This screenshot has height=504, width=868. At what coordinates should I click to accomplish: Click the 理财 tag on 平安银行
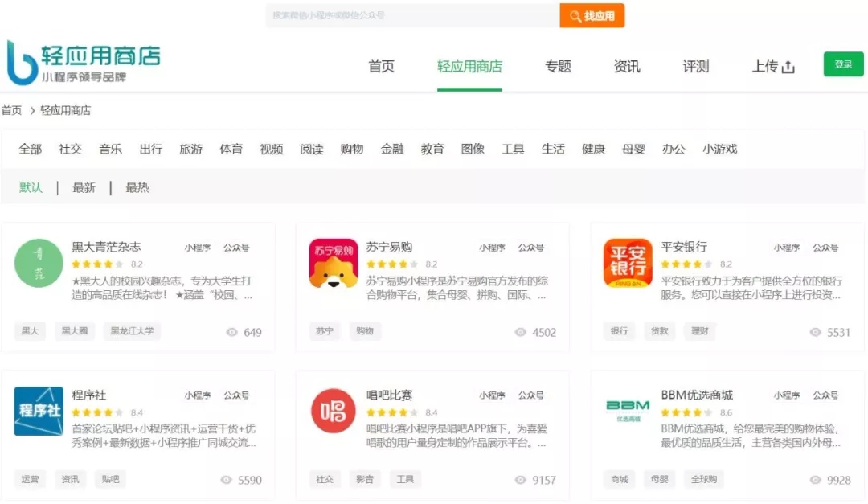(x=700, y=331)
